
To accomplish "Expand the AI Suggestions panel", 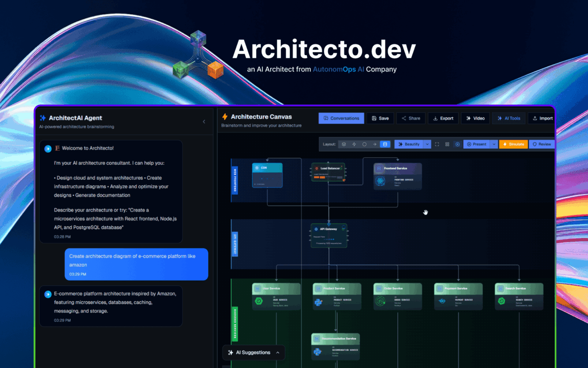I will [x=254, y=352].
